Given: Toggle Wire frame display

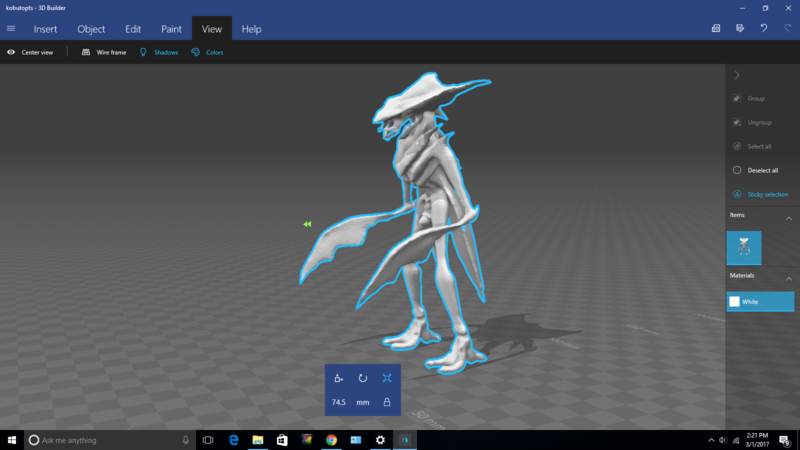Looking at the screenshot, I should (x=104, y=52).
